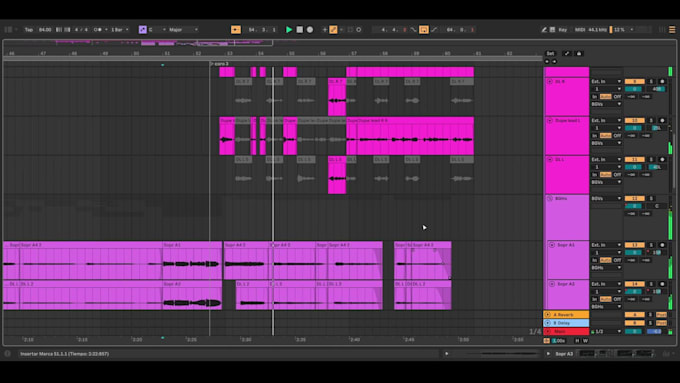
Task: Toggle Dupe lead 1 track activator 10
Action: pyautogui.click(x=634, y=121)
